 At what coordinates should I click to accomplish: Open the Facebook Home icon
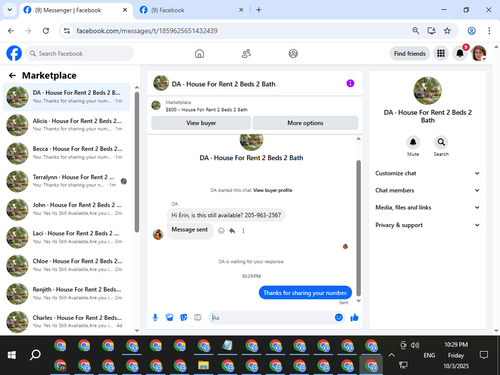[199, 53]
